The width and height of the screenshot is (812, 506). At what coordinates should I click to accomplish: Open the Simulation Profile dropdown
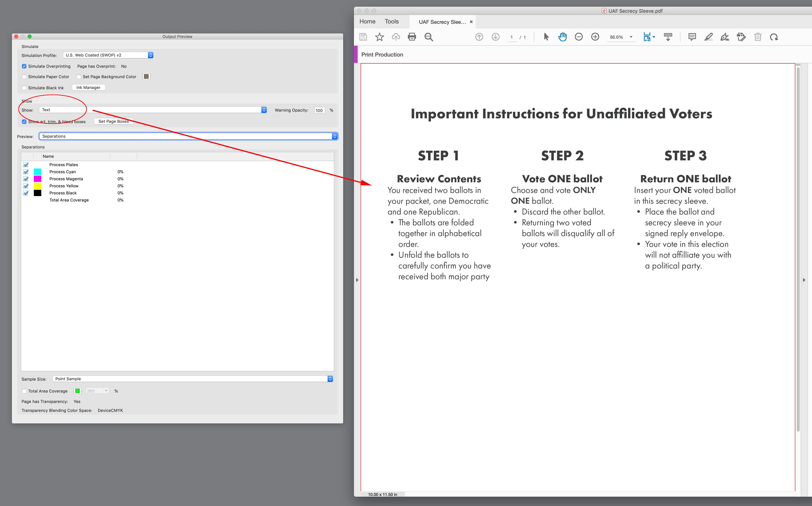click(x=108, y=55)
